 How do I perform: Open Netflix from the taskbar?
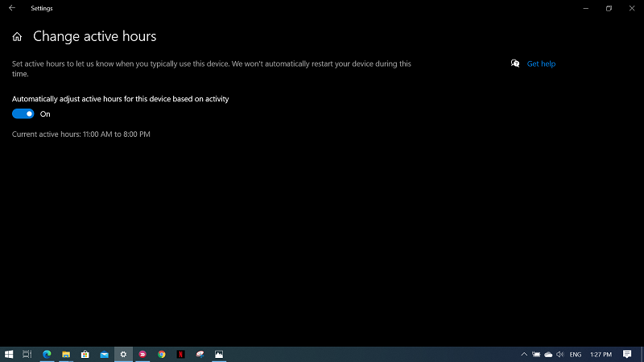pos(180,354)
